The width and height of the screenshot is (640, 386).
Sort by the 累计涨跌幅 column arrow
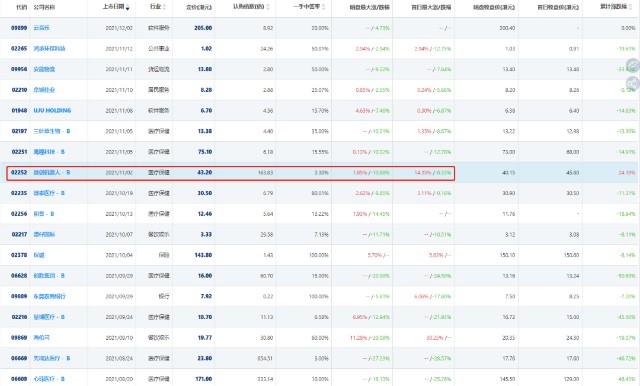[630, 7]
